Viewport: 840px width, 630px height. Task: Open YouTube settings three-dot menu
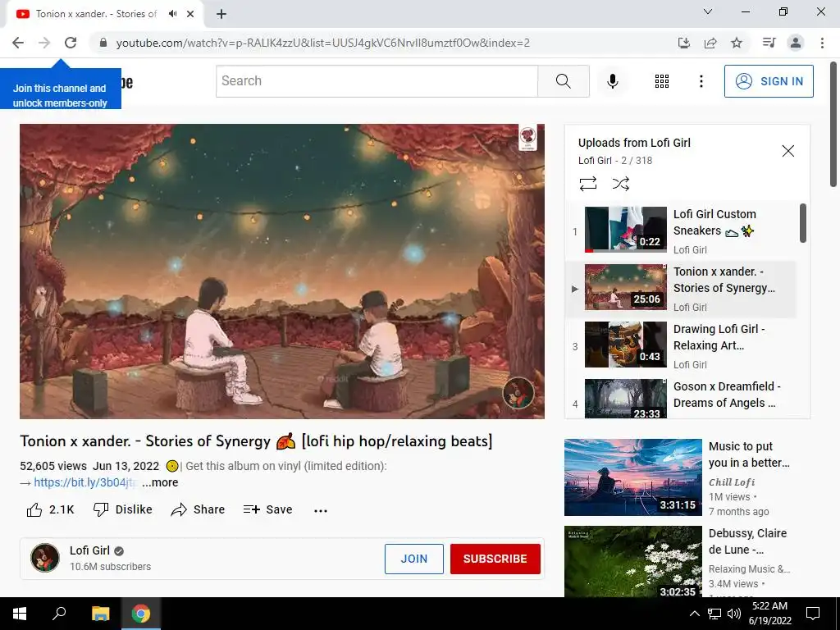coord(701,81)
